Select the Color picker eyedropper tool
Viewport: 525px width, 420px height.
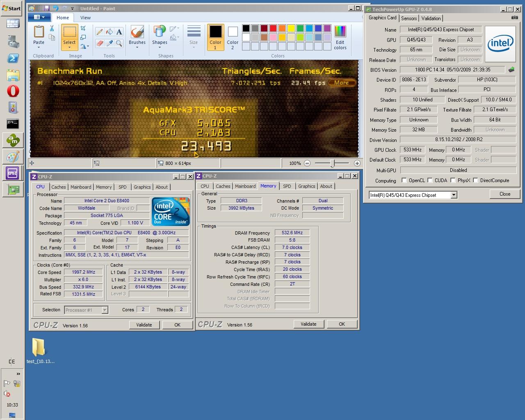[109, 43]
